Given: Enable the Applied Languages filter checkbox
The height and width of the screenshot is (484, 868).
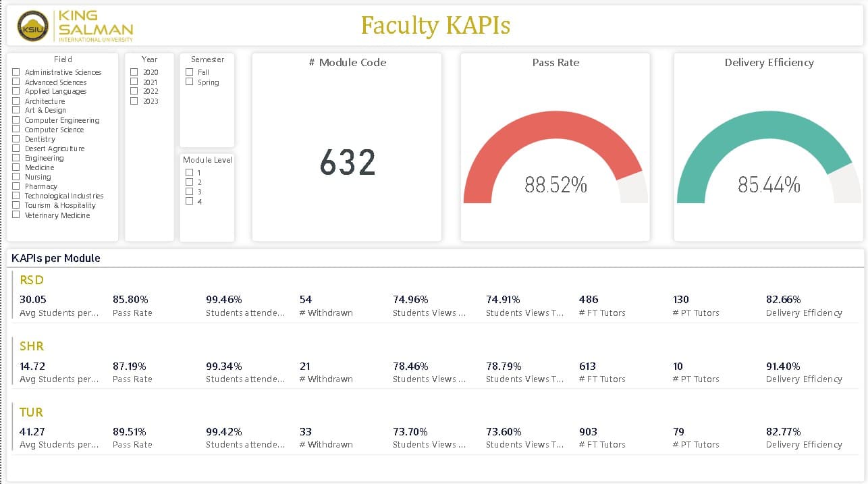Looking at the screenshot, I should pos(16,91).
